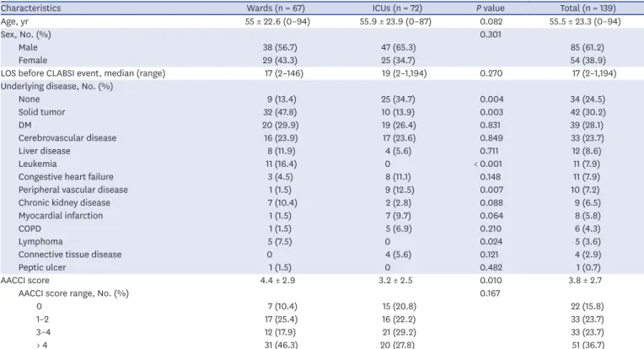Click peripheral vascular P value '0.007'
Viewport: 644px width, 349px height.
(x=491, y=190)
